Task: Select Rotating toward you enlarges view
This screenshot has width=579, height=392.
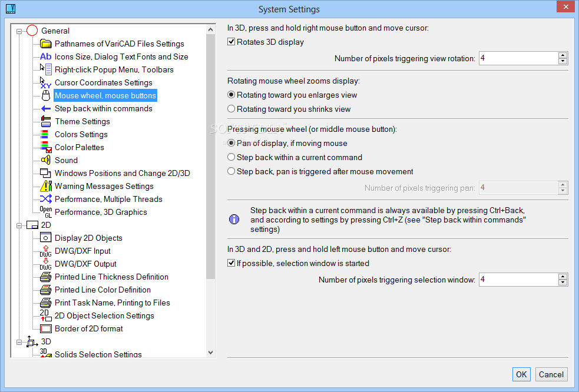Action: click(231, 95)
